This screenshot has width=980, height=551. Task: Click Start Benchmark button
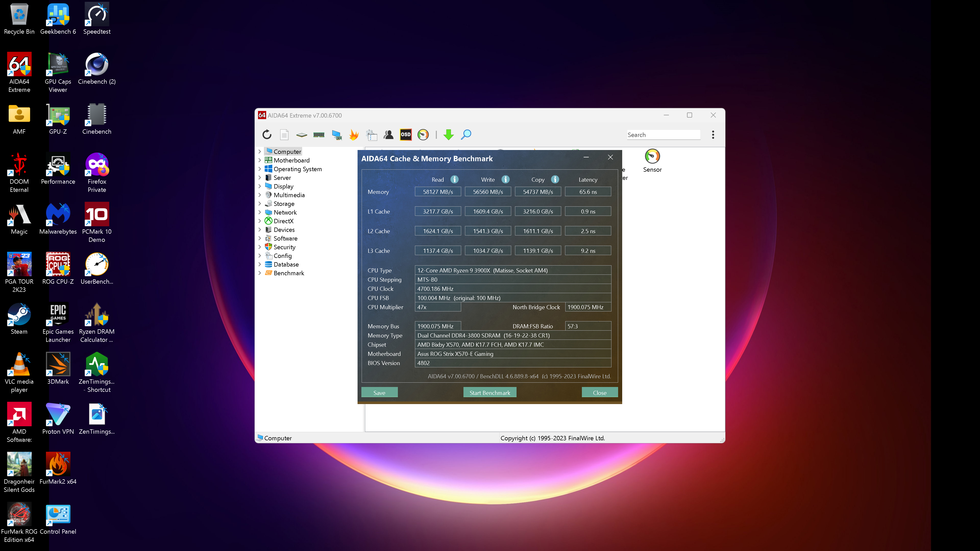click(x=490, y=393)
